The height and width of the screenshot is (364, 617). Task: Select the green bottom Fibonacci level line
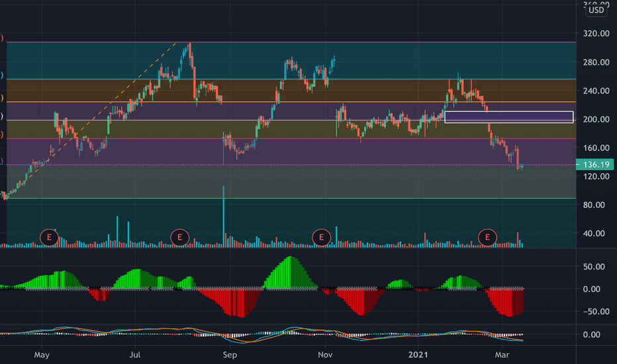coord(291,199)
